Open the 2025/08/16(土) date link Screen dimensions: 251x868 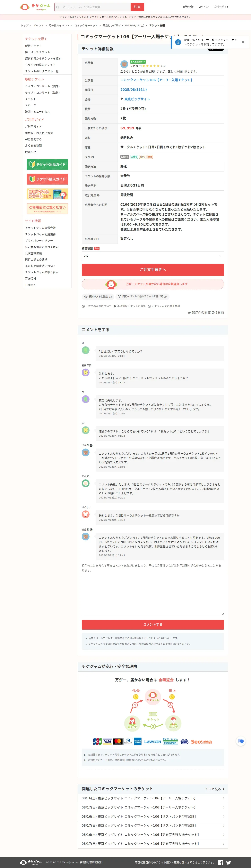(134, 90)
